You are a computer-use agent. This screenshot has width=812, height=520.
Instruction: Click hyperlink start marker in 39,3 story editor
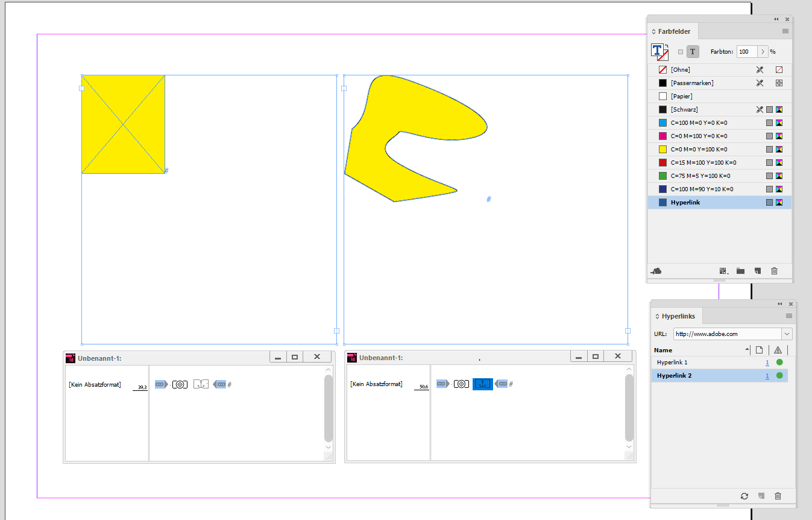click(x=161, y=384)
